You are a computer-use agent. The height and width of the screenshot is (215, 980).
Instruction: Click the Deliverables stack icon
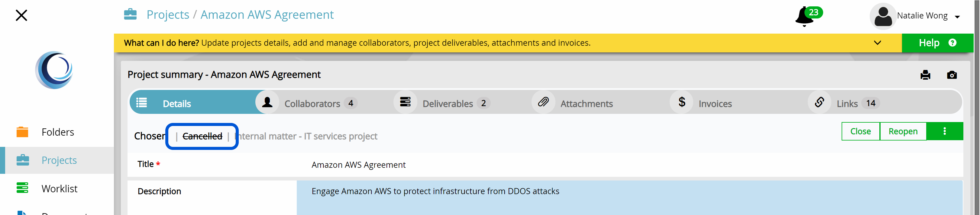click(x=405, y=102)
